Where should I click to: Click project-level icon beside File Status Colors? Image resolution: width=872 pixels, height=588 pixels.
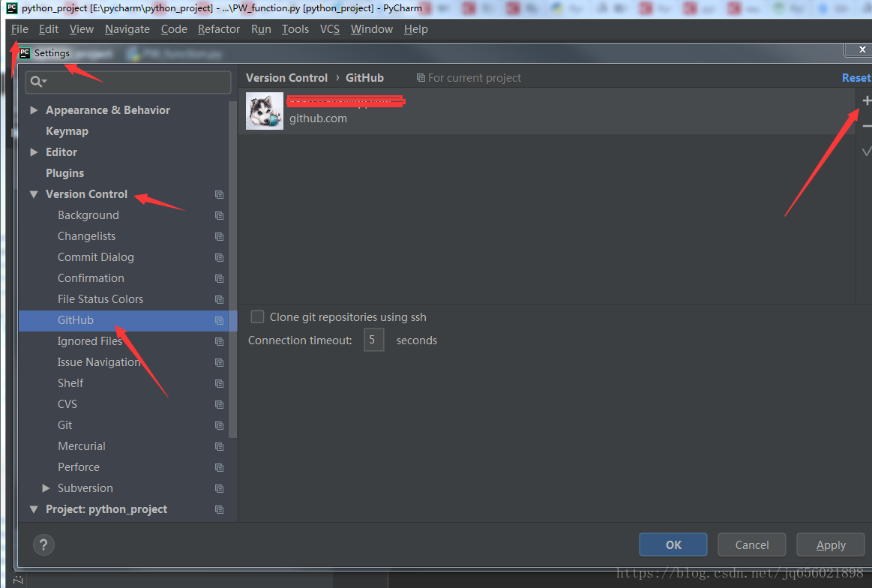pyautogui.click(x=219, y=299)
